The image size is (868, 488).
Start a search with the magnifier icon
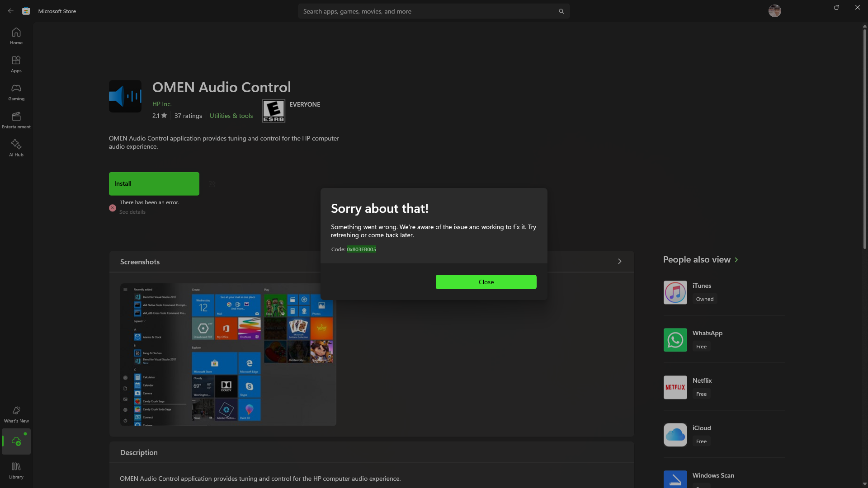[x=561, y=11]
